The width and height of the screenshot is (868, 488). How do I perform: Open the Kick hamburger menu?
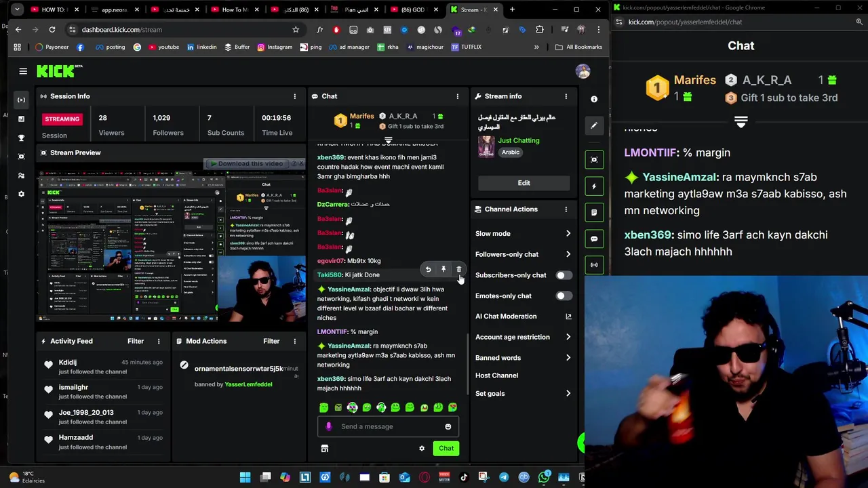click(23, 71)
